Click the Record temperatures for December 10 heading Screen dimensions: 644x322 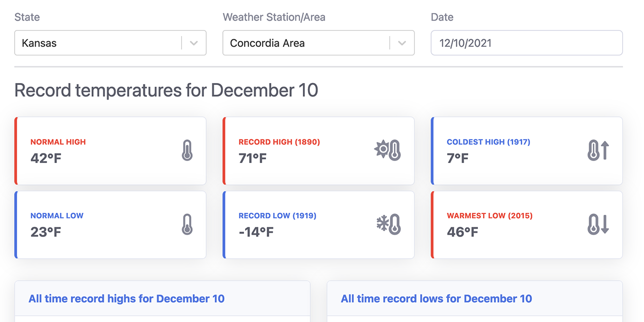pyautogui.click(x=166, y=91)
